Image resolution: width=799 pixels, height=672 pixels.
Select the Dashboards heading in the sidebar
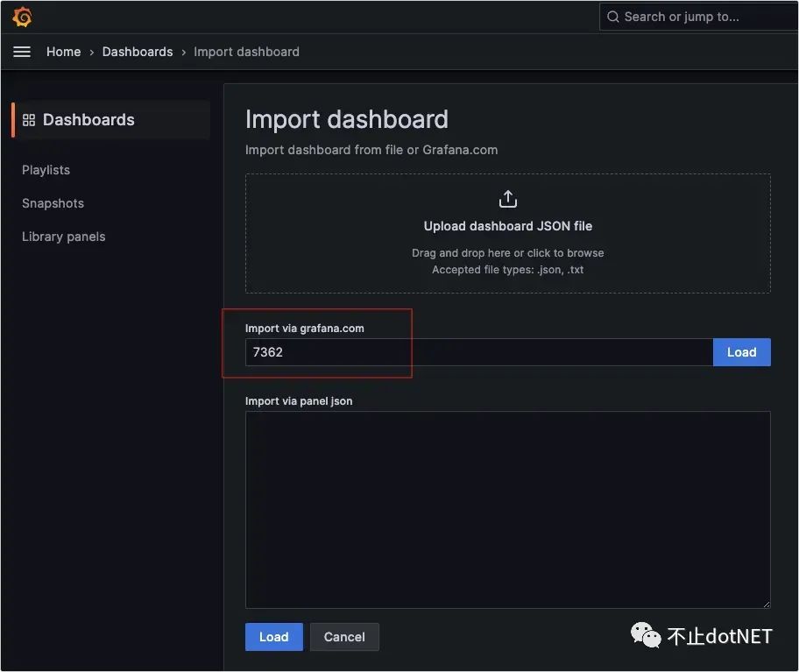pos(88,120)
